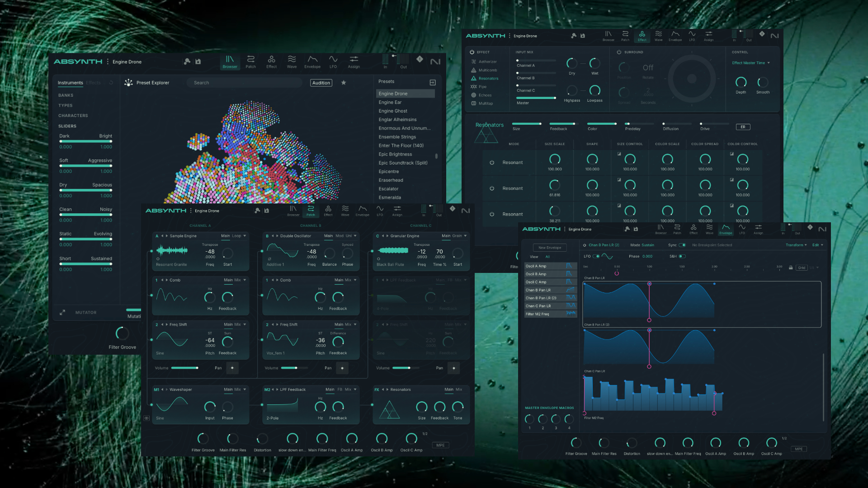Switch to the Browser tab in the main window

[230, 62]
